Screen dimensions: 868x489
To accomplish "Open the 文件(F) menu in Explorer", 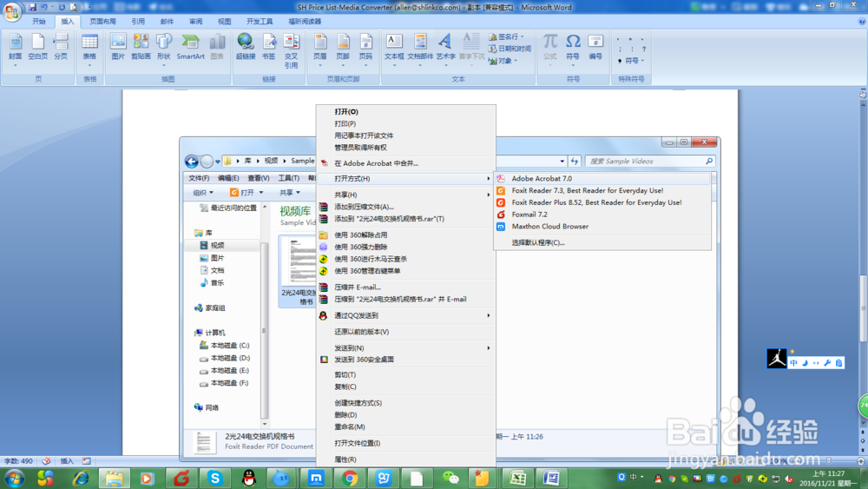I will tap(199, 178).
